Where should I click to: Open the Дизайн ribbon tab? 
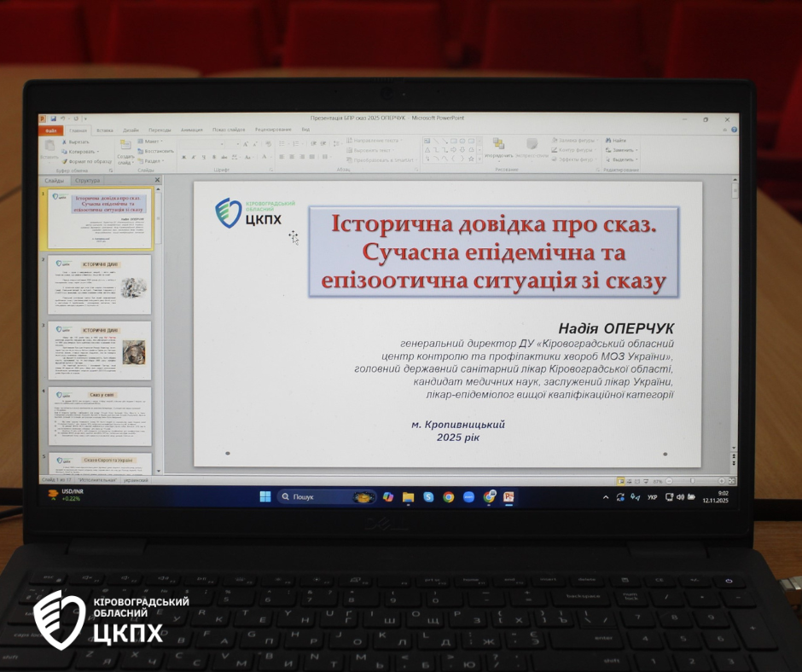131,130
